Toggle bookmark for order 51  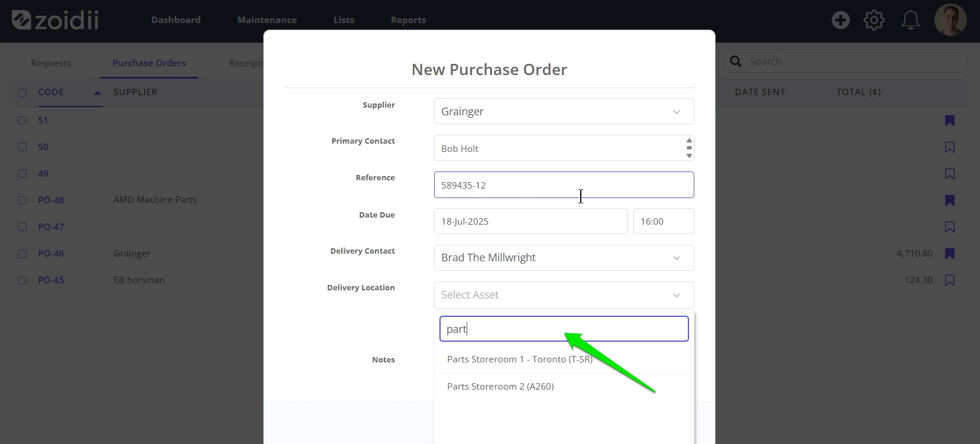[x=950, y=121]
